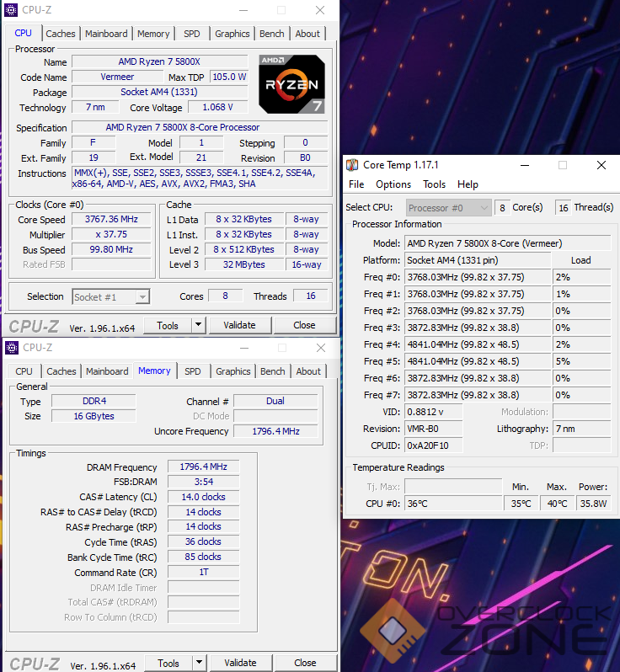Click FSB:DRAM ratio value 3:54
Screen dimensions: 620x672
(x=204, y=482)
